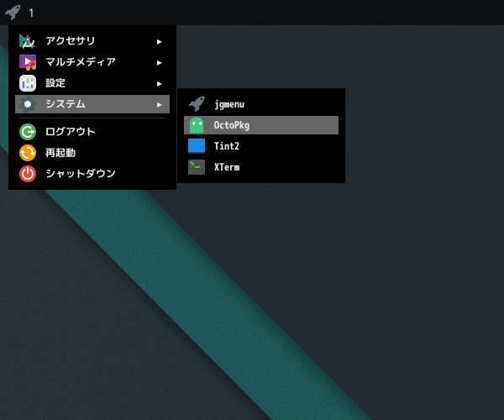Screen dimensions: 504x420
Task: Launch XTerm from the submenu
Action: tap(261, 167)
